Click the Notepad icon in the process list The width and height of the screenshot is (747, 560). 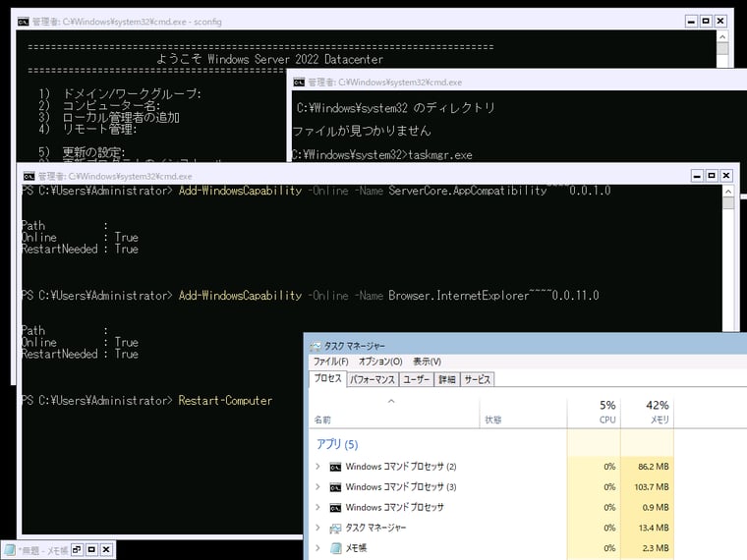[x=336, y=548]
